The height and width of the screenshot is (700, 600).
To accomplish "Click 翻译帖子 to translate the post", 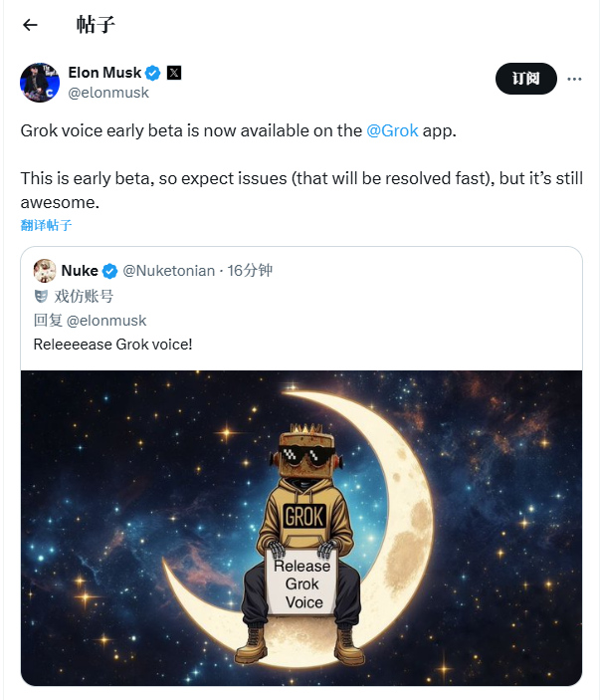I will 46,225.
